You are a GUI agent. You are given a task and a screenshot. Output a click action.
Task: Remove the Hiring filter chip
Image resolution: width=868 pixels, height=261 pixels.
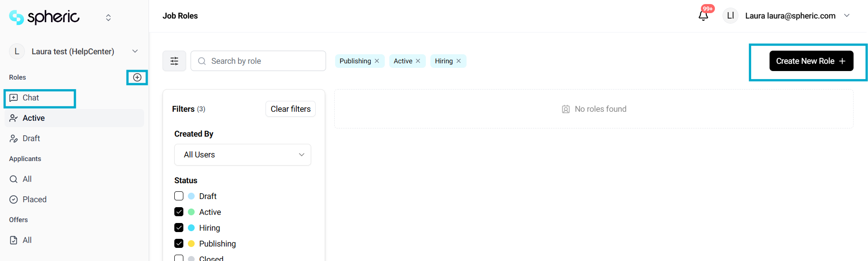pyautogui.click(x=459, y=61)
